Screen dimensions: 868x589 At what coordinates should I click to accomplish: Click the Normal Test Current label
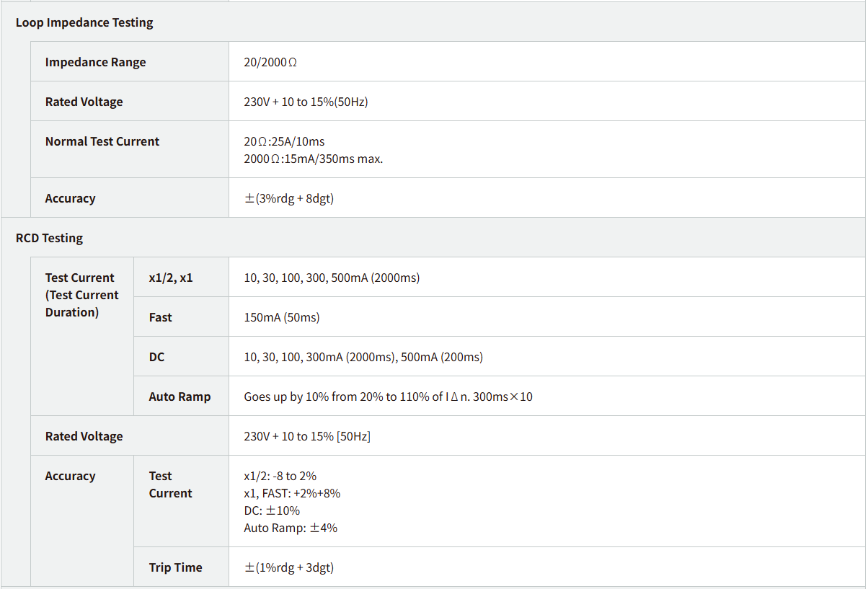(x=102, y=141)
